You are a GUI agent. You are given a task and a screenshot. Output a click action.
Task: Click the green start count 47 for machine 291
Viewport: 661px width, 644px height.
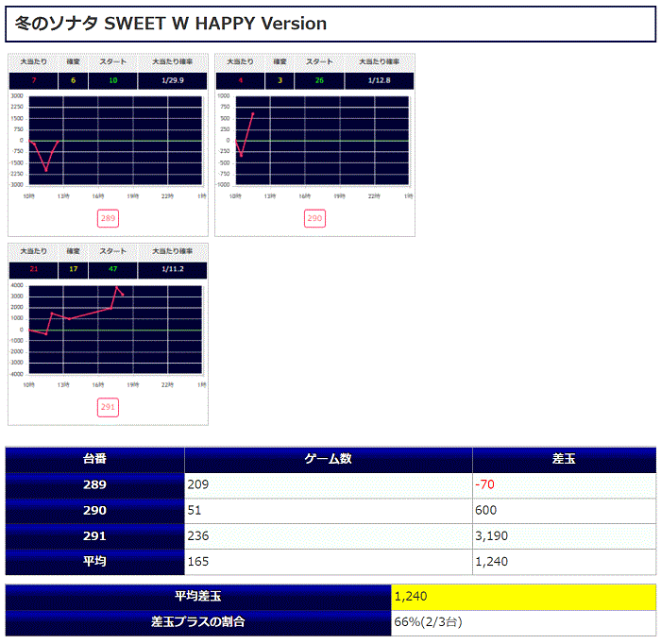point(113,269)
